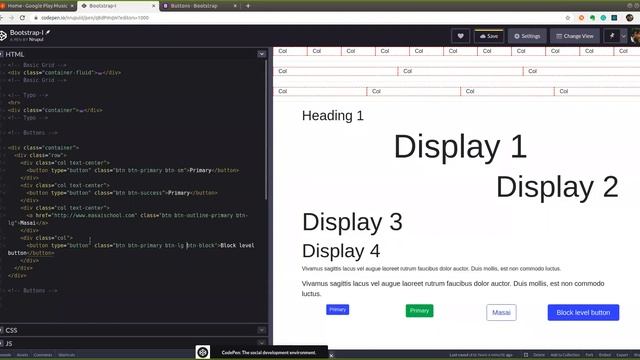Close the Buttons · Bootstrap tab
The width and height of the screenshot is (640, 360).
[235, 6]
